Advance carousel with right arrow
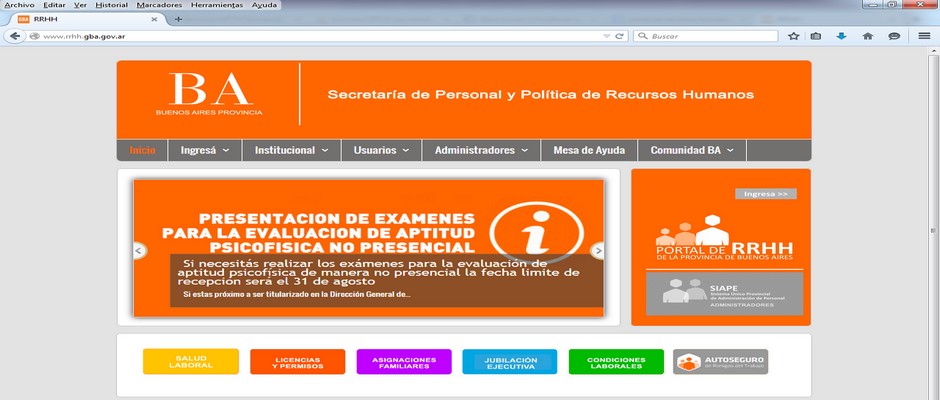The height and width of the screenshot is (400, 940). pos(598,251)
